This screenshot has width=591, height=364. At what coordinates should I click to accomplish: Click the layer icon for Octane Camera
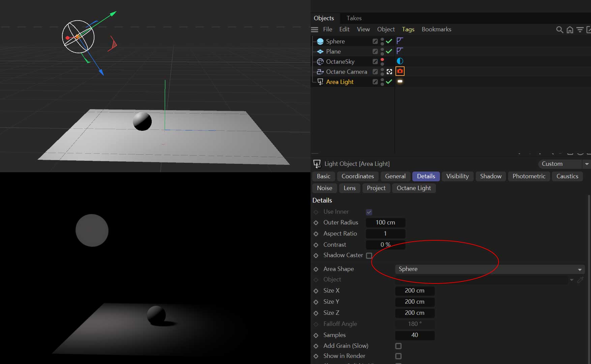375,72
